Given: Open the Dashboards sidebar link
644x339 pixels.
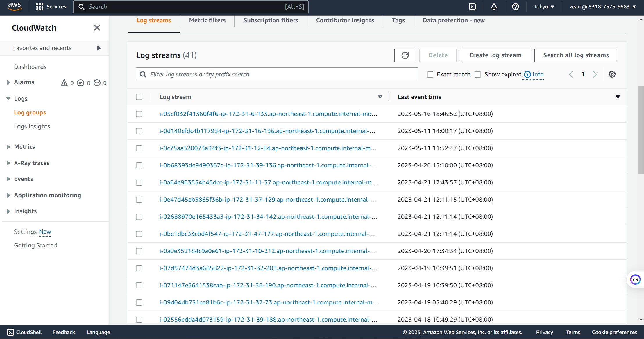Looking at the screenshot, I should [x=30, y=67].
